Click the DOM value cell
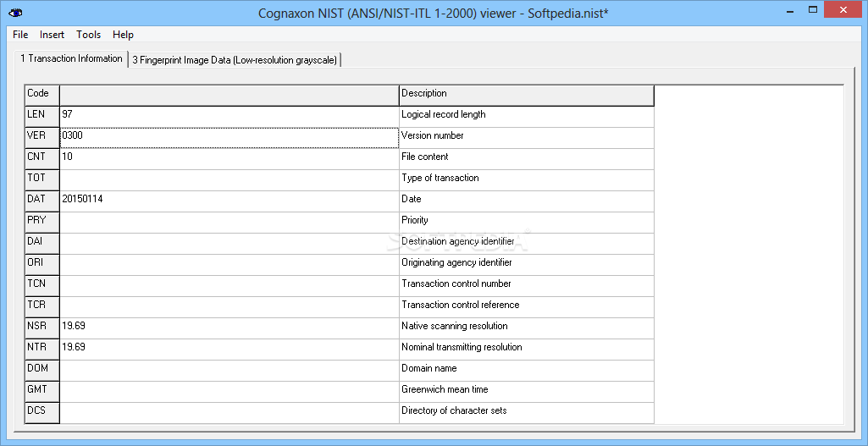The width and height of the screenshot is (868, 446). [229, 371]
